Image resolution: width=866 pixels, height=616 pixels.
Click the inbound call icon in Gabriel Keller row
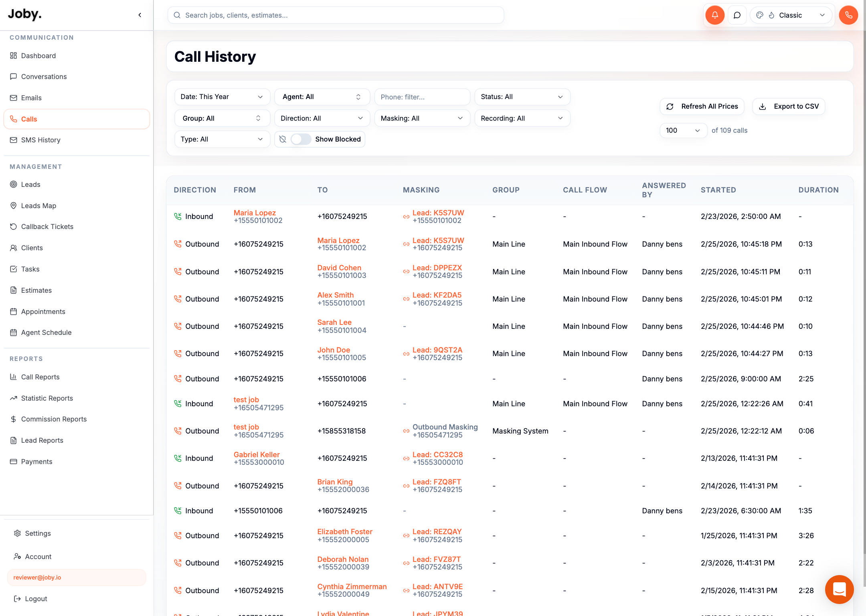pos(178,458)
